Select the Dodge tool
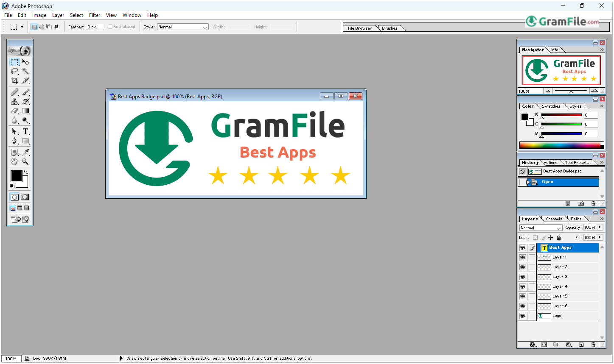The image size is (614, 364). point(25,120)
